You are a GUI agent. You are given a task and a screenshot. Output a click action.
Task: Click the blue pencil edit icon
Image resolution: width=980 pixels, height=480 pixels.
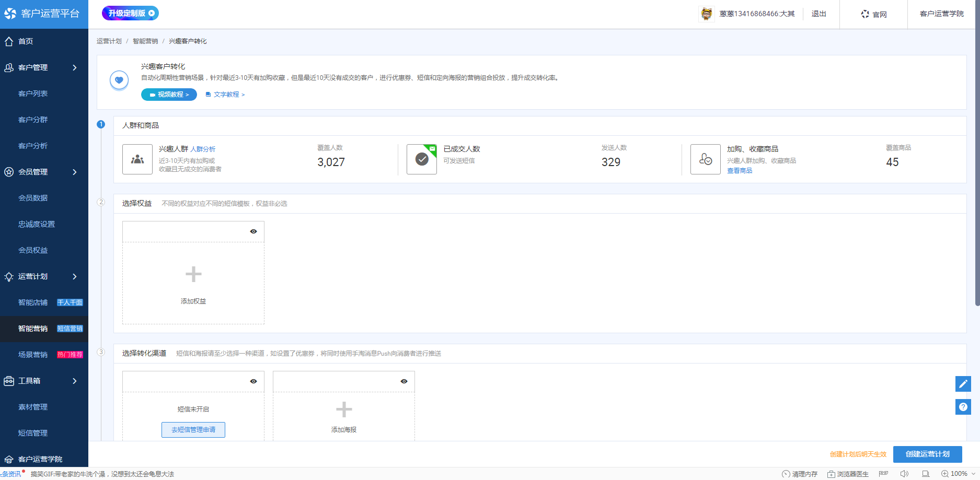click(963, 384)
